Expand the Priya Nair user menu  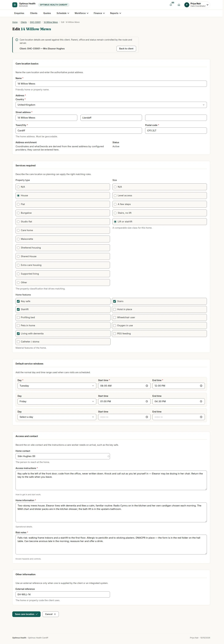click(x=197, y=5)
